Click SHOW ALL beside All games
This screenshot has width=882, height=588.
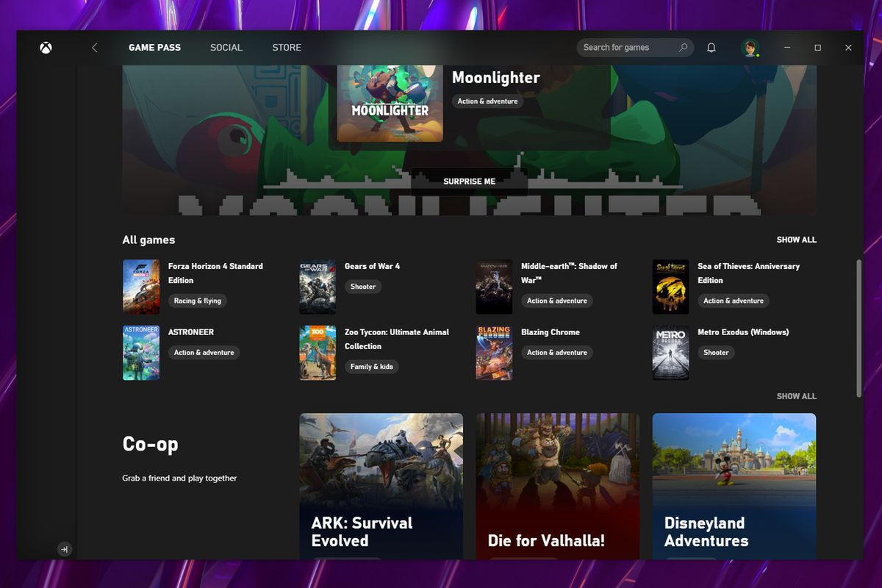(x=796, y=240)
